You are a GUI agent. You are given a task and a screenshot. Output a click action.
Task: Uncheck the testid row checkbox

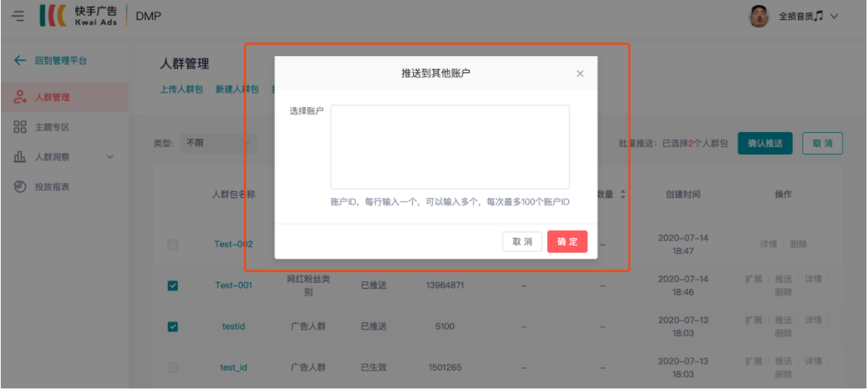(x=172, y=326)
